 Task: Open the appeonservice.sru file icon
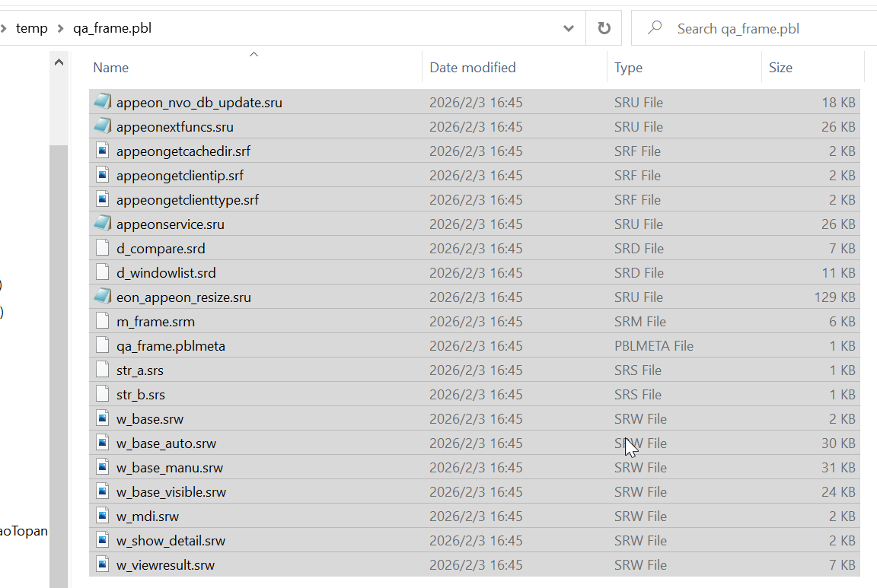[102, 224]
